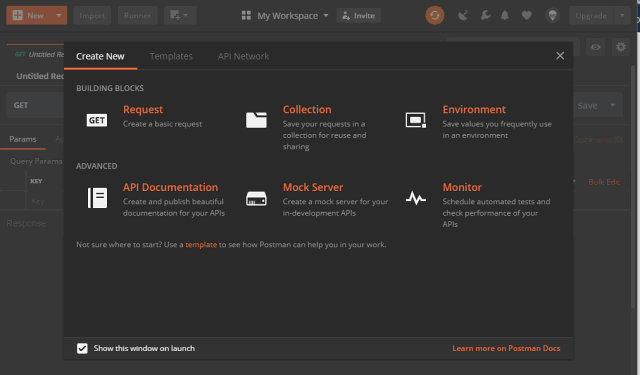Viewport: 640px width, 375px height.
Task: Expand the Upgrade dropdown arrow
Action: [x=622, y=16]
